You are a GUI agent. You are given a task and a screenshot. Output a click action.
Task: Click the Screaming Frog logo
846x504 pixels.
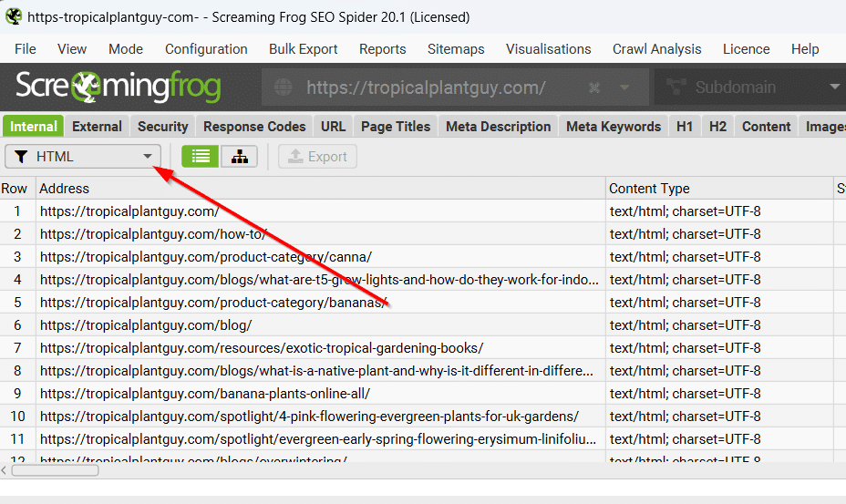(119, 87)
